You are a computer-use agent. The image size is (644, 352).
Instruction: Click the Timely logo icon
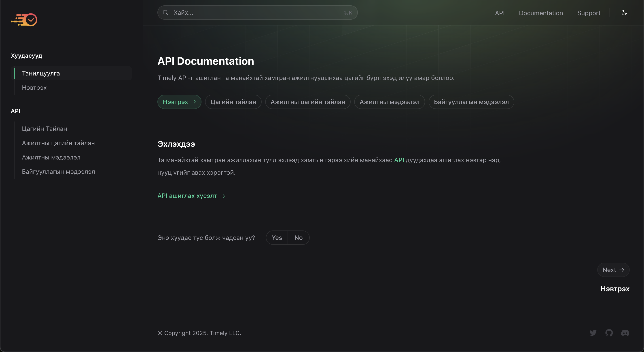click(24, 20)
